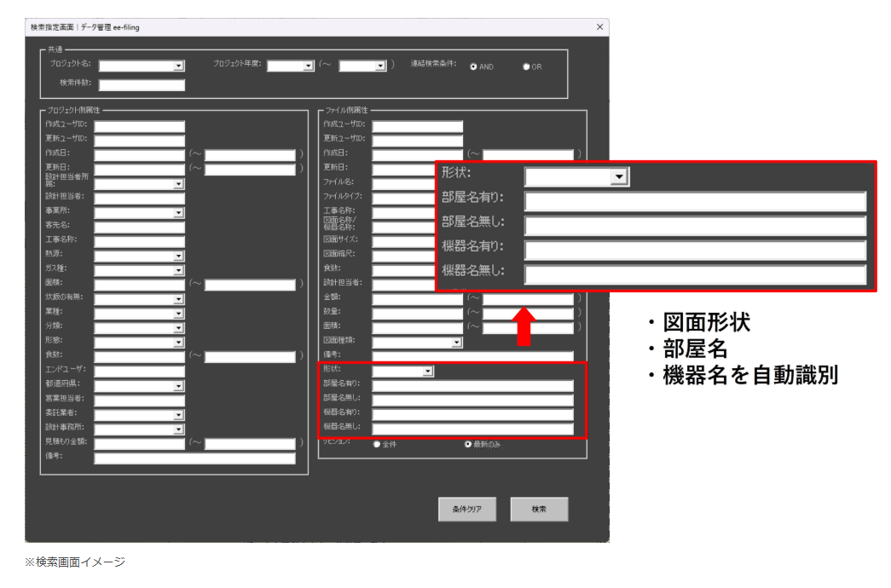
Task: Focus the ファイル名 input field
Action: (x=403, y=184)
